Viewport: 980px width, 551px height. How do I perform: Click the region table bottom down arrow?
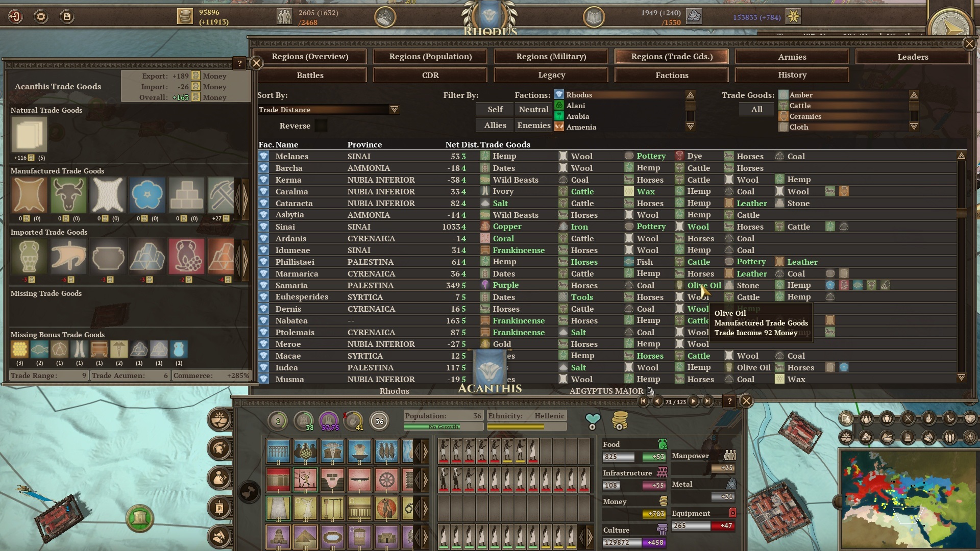(961, 378)
